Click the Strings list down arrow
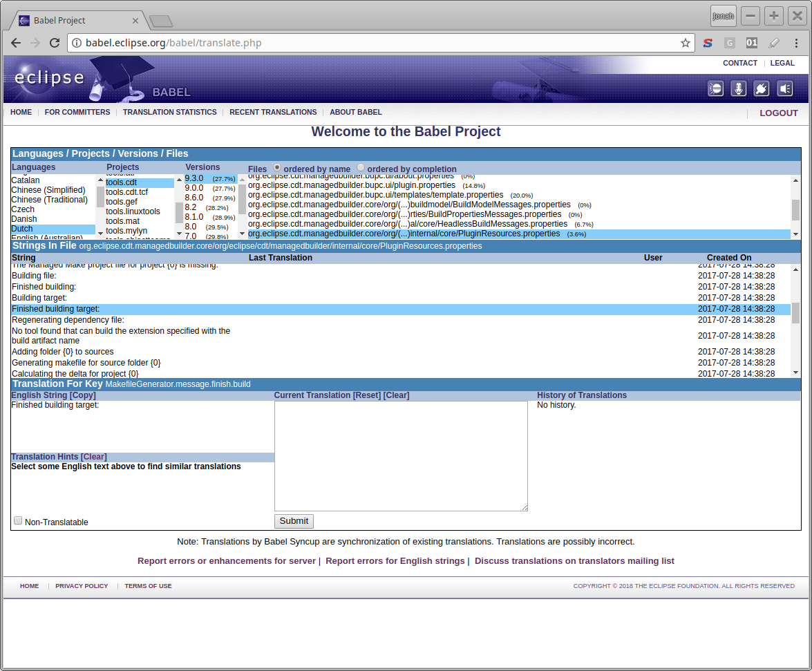 [795, 372]
